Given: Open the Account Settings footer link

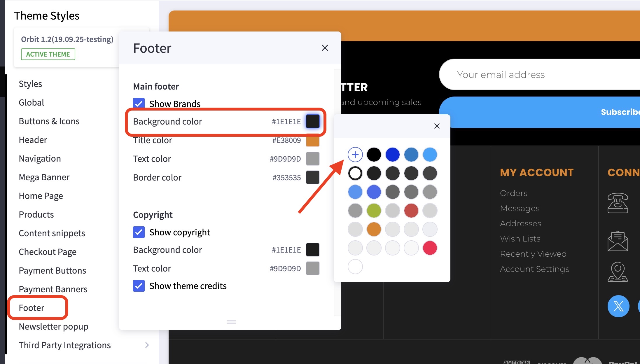Looking at the screenshot, I should click(x=534, y=269).
